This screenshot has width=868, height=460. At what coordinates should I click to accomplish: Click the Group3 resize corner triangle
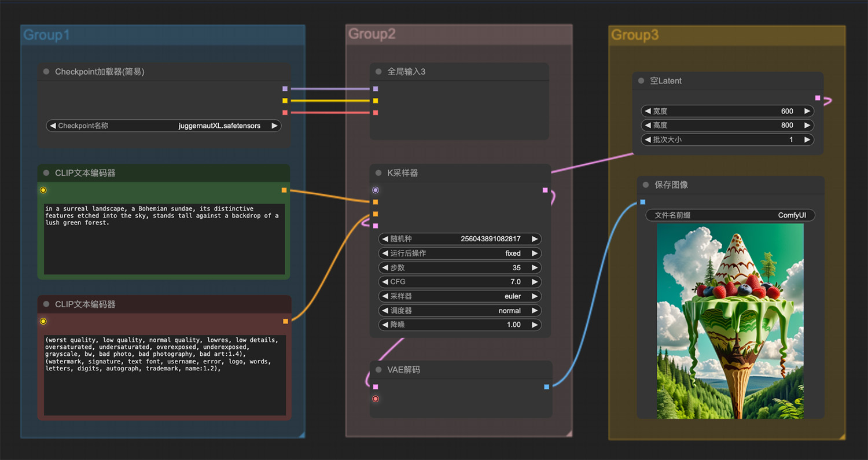842,436
